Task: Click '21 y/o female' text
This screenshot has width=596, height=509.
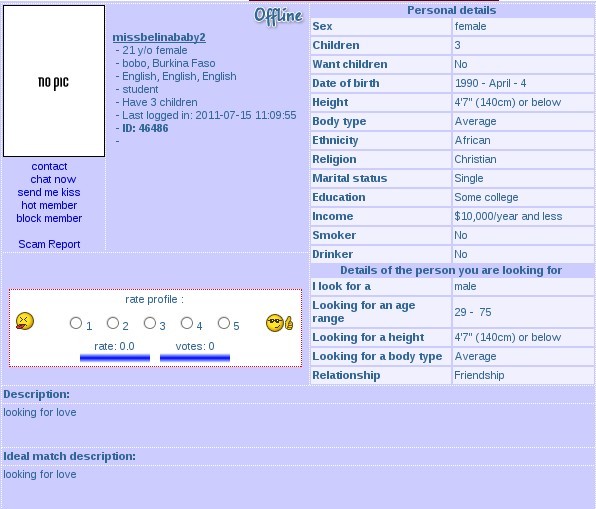Action: (x=155, y=50)
